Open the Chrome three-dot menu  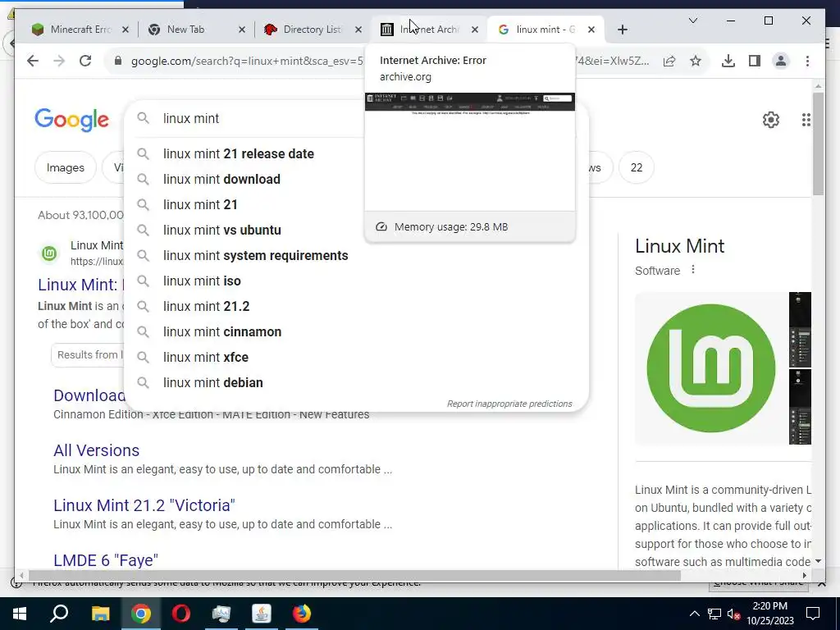click(x=807, y=61)
